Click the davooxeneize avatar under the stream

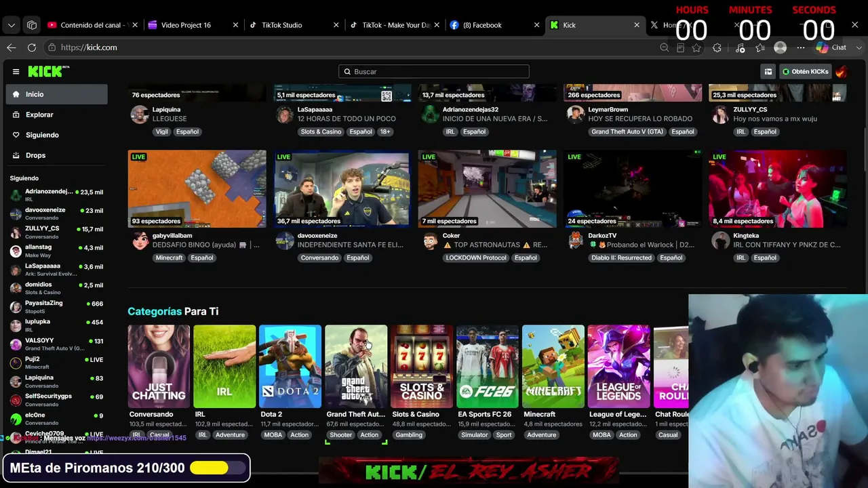click(x=285, y=241)
